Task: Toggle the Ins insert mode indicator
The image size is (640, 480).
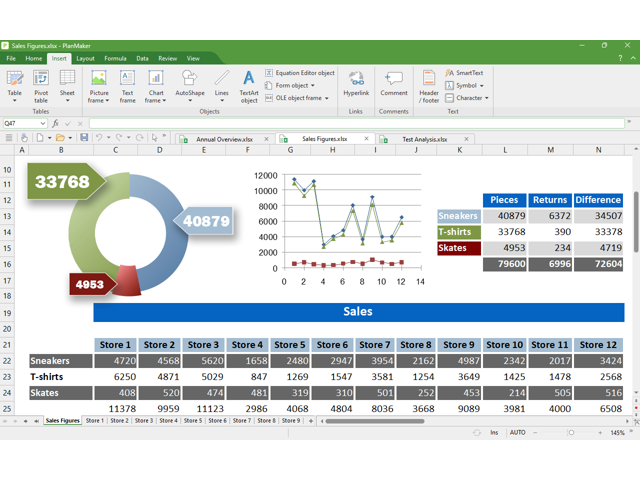Action: (494, 433)
